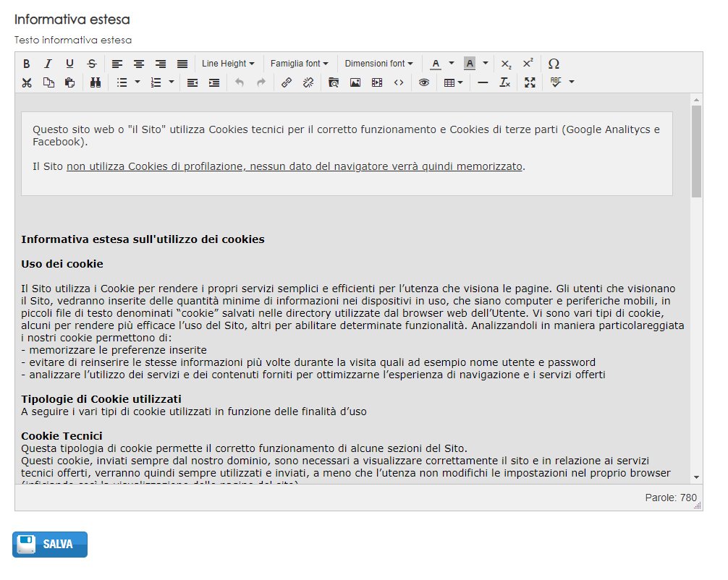Preview the content with the eye icon
This screenshot has width=728, height=580.
(424, 82)
